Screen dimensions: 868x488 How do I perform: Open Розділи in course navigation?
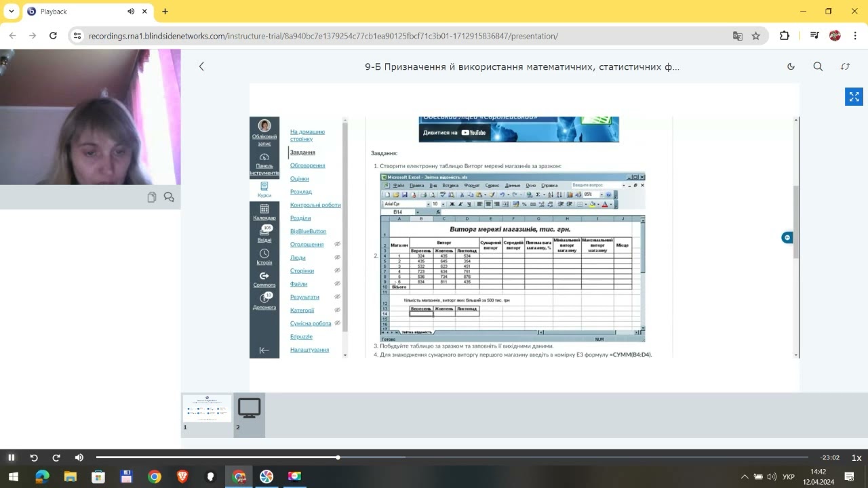300,218
